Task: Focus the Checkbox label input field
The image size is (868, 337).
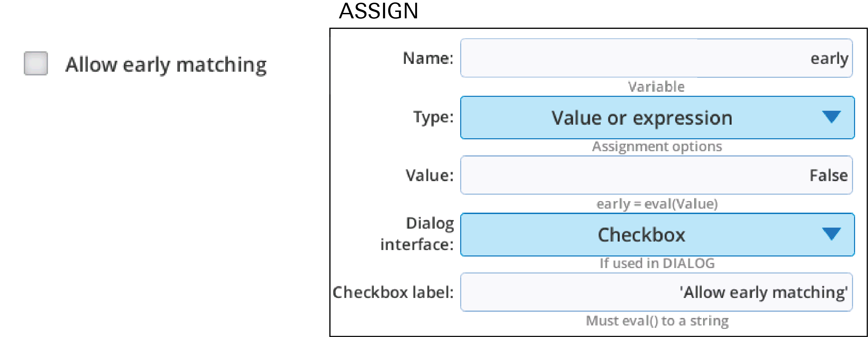Action: 656,292
